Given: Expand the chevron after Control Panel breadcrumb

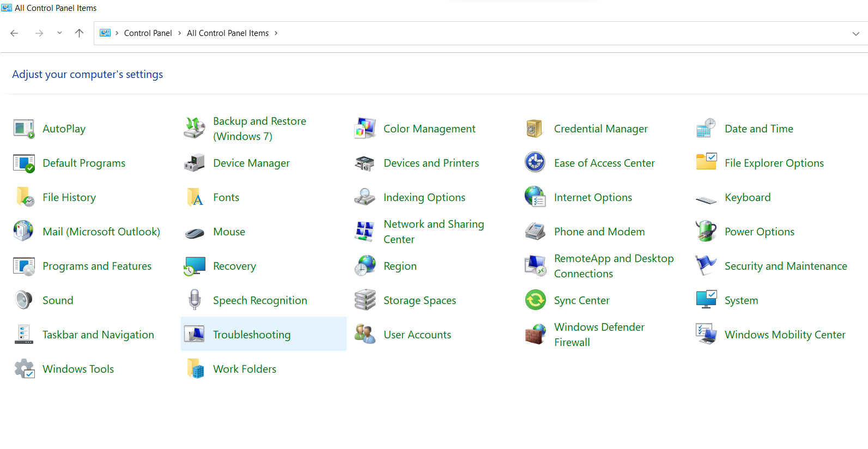Looking at the screenshot, I should point(179,33).
